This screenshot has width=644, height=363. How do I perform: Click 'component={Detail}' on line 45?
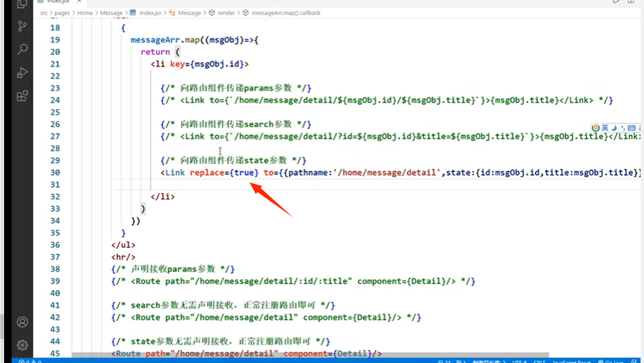click(x=327, y=353)
